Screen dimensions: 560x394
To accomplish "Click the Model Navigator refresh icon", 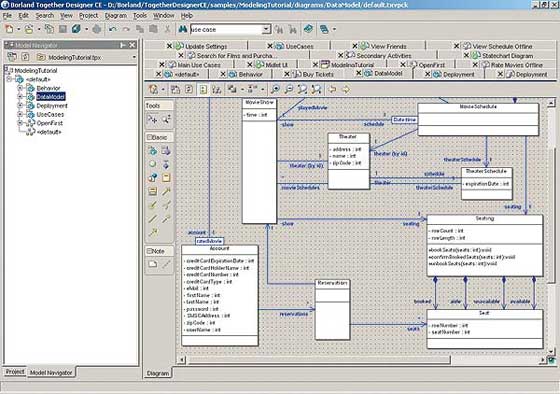I will pyautogui.click(x=25, y=57).
